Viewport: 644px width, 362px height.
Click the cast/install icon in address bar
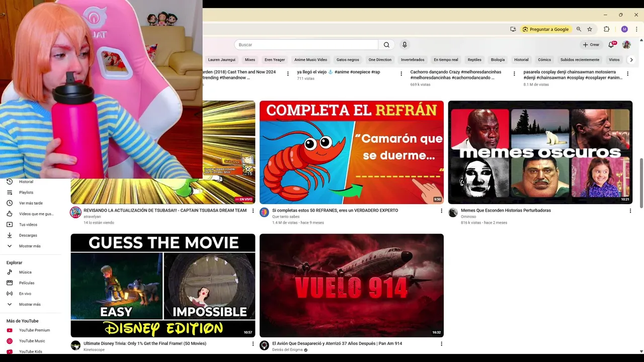click(513, 29)
